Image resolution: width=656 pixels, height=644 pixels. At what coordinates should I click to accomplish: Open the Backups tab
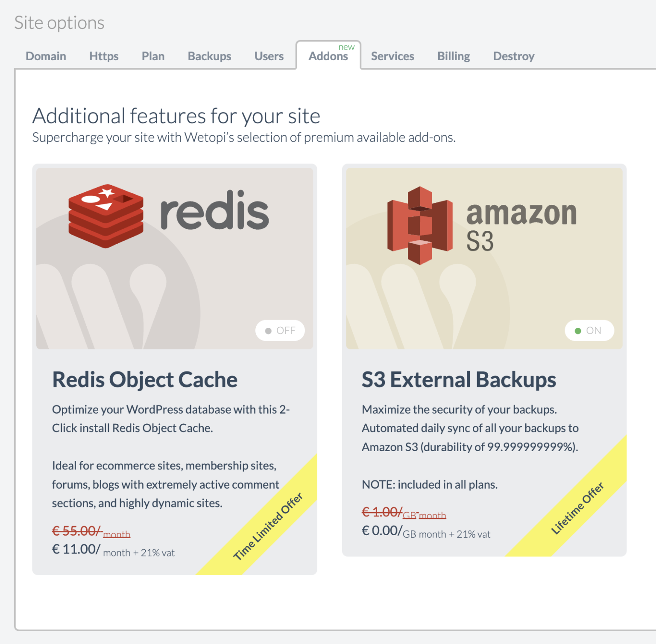point(209,56)
